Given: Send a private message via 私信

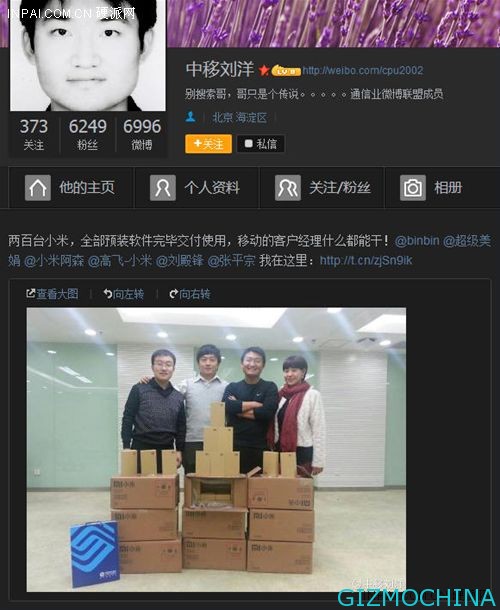Looking at the screenshot, I should (x=261, y=144).
